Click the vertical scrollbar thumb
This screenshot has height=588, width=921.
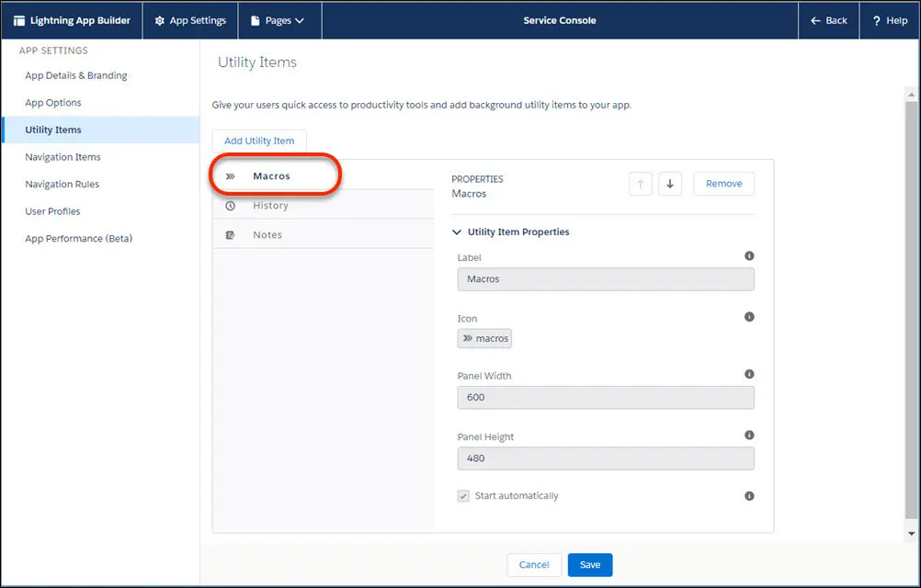coord(911,310)
